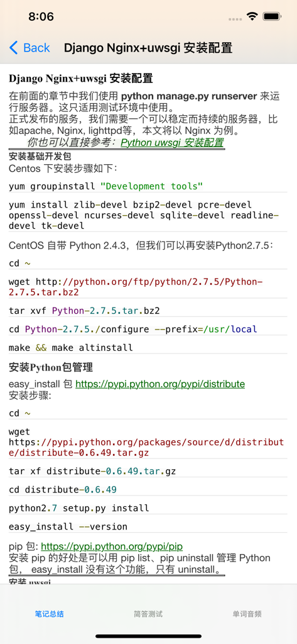Tap the home indicator bar
This screenshot has width=297, height=644.
[x=148, y=636]
